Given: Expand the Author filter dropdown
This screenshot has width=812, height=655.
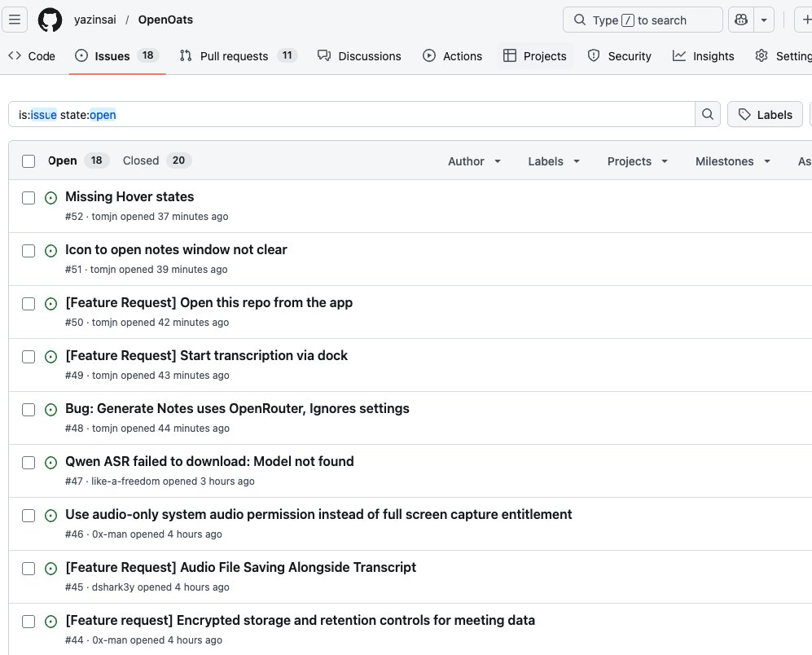Looking at the screenshot, I should pyautogui.click(x=474, y=161).
